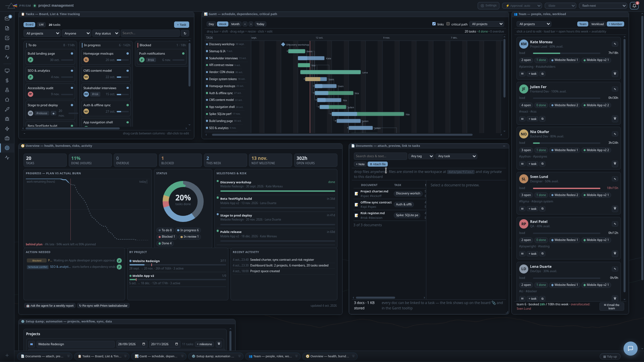
Task: Open the lab flask icon in sidebar
Action: coord(7,90)
